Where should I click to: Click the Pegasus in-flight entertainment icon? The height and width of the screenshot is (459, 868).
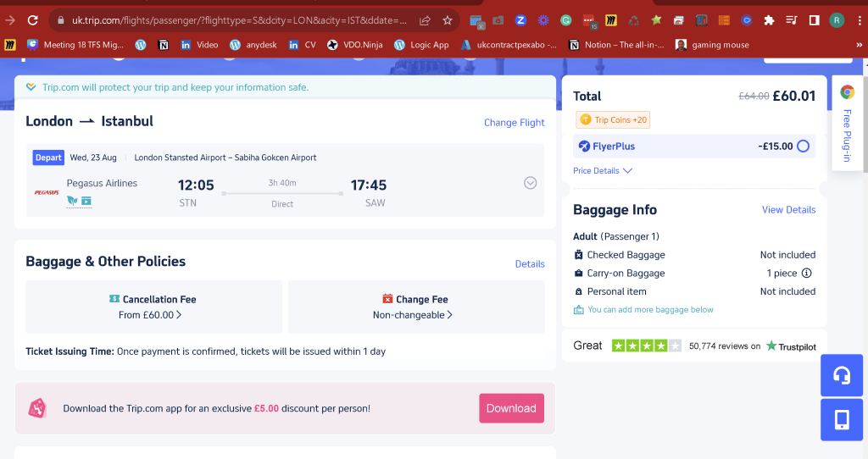pos(86,201)
